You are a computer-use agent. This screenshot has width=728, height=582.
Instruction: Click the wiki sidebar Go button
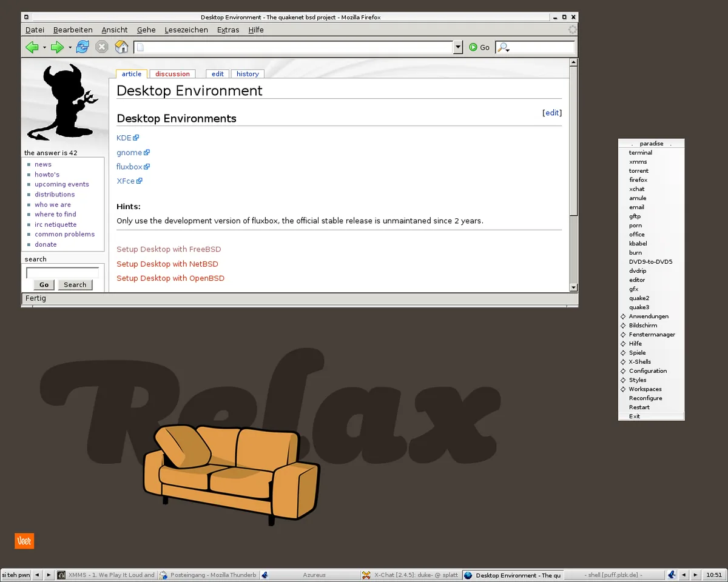click(44, 285)
